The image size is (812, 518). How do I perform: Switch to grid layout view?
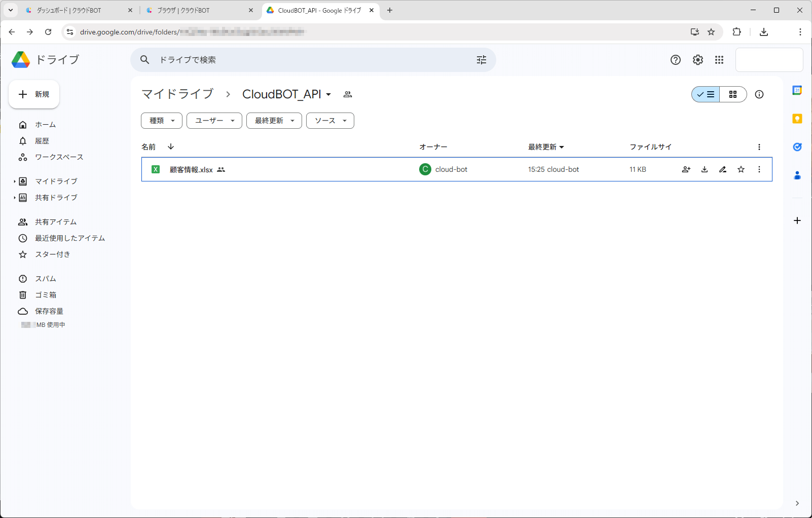733,94
